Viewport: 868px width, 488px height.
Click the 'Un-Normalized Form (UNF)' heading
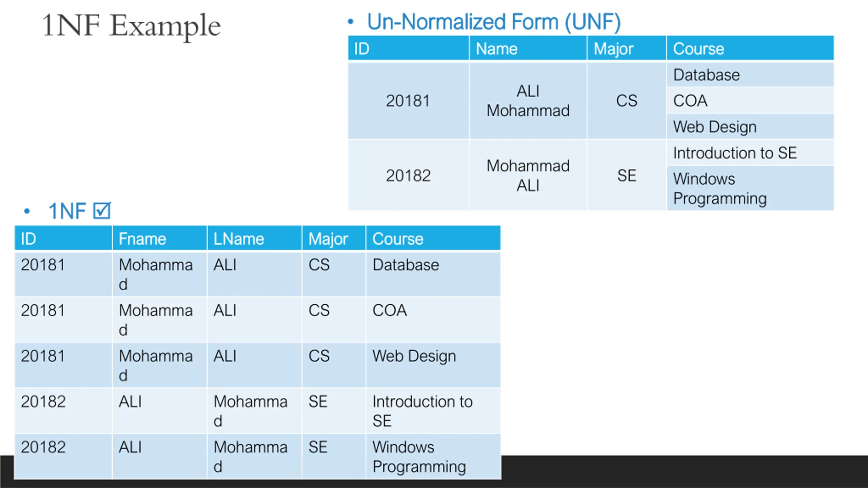[494, 22]
